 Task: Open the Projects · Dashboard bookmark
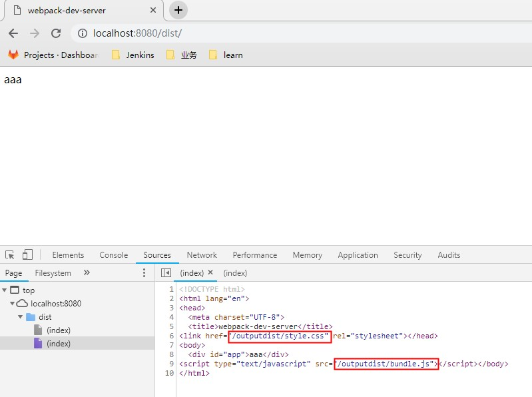click(53, 55)
